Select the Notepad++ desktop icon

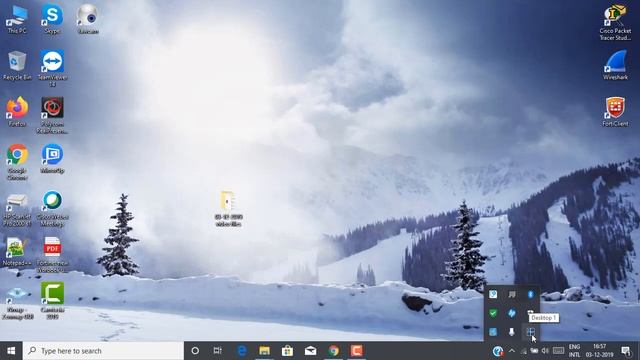[x=17, y=252]
